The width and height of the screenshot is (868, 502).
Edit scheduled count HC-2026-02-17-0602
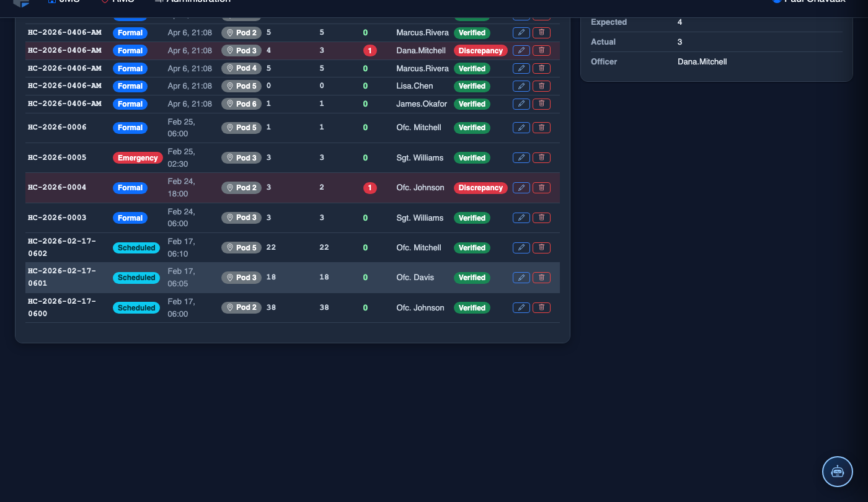point(521,248)
